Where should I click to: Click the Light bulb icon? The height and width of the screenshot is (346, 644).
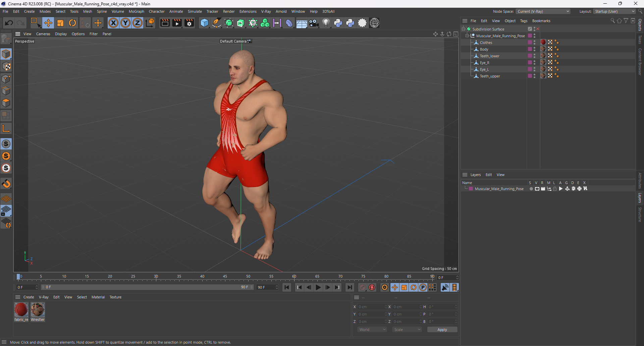pos(326,23)
